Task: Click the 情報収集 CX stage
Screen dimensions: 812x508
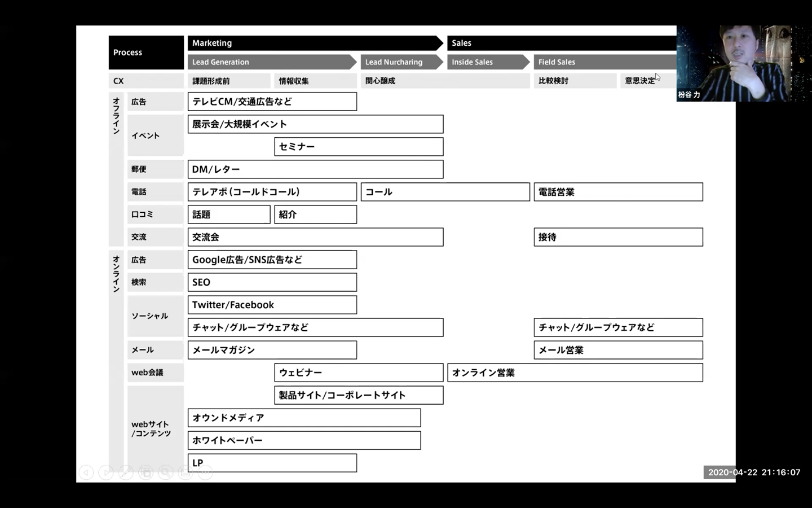Action: [315, 81]
